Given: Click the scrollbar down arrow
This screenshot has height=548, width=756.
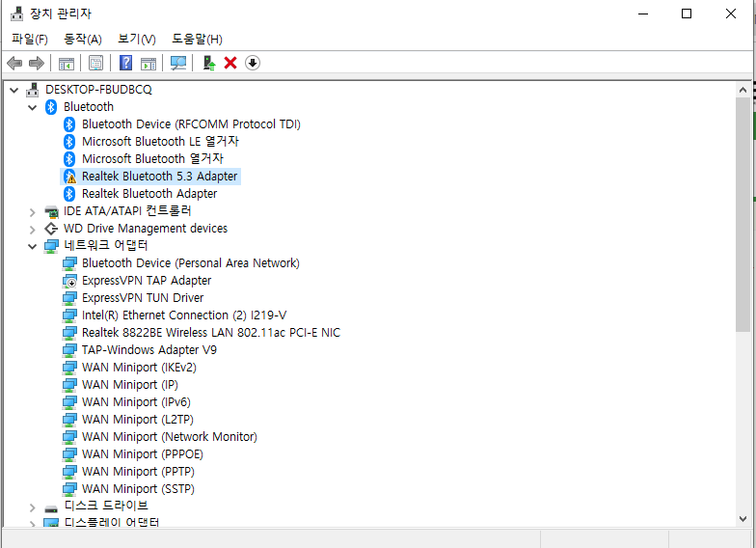Looking at the screenshot, I should coord(742,519).
